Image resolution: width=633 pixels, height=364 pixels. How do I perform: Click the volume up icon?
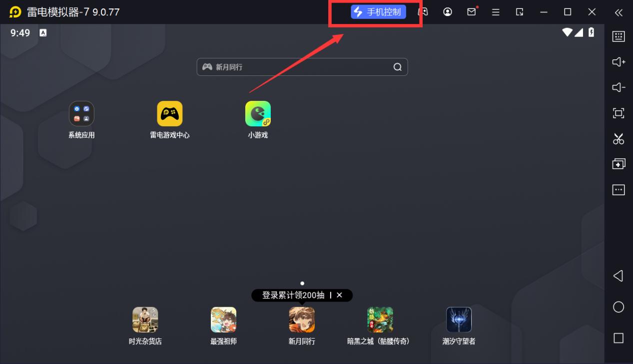point(619,62)
